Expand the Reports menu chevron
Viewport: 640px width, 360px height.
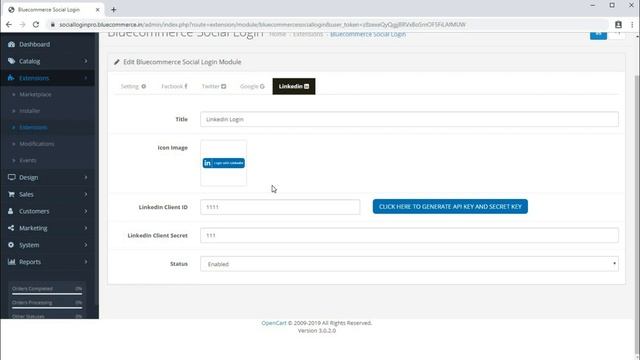click(x=86, y=262)
